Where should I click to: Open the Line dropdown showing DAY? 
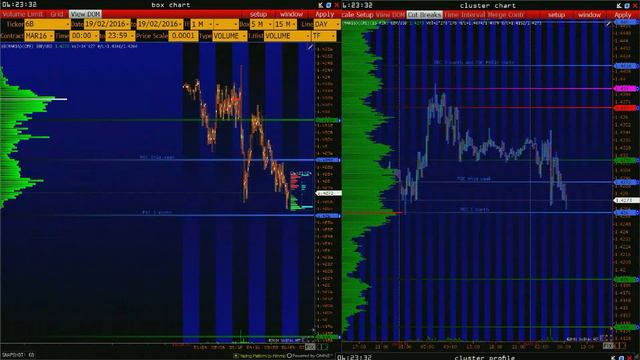pyautogui.click(x=327, y=24)
